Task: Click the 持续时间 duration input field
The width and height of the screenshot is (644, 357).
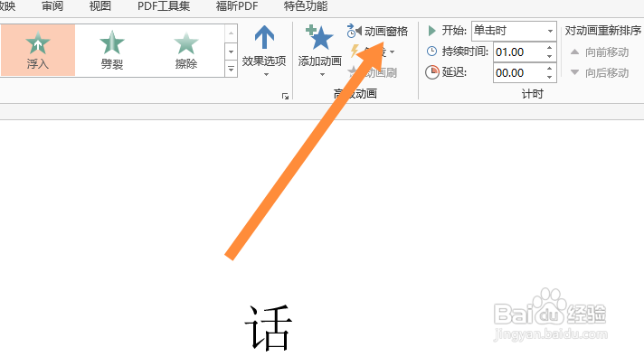Action: [x=519, y=52]
